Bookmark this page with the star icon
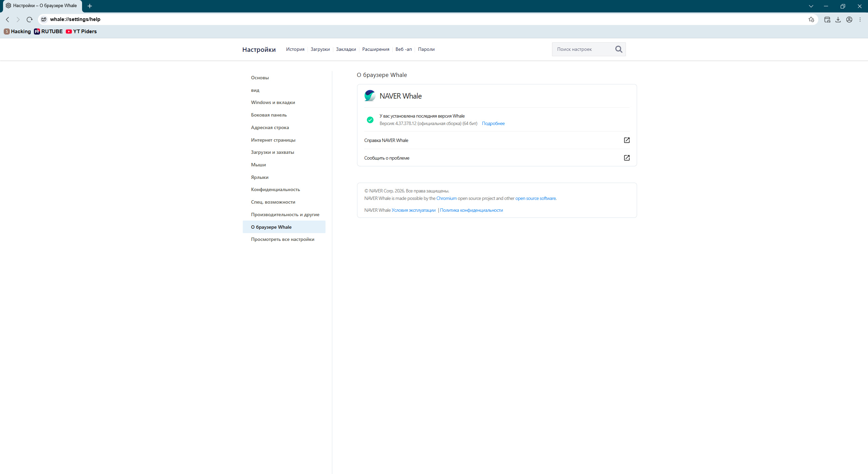 pyautogui.click(x=811, y=19)
